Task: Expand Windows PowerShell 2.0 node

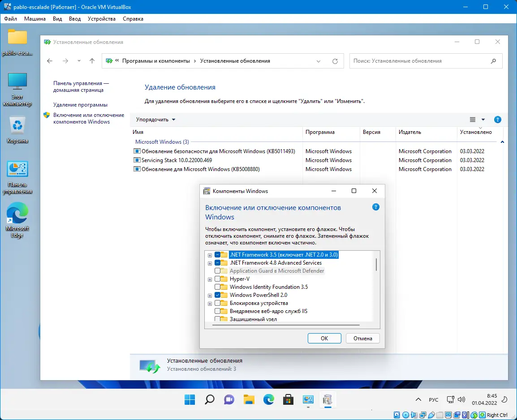Action: pyautogui.click(x=210, y=296)
